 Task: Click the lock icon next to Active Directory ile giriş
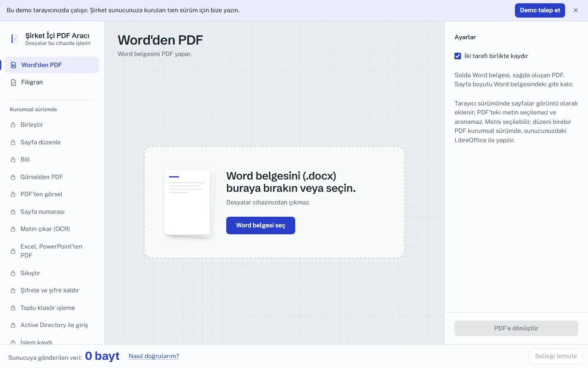pos(13,325)
